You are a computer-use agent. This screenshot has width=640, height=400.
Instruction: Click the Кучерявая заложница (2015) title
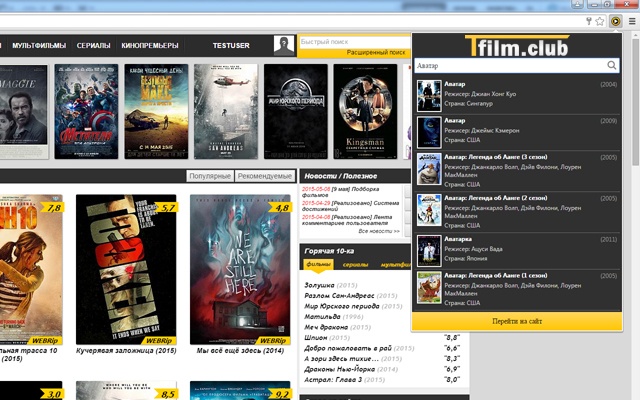(x=126, y=351)
